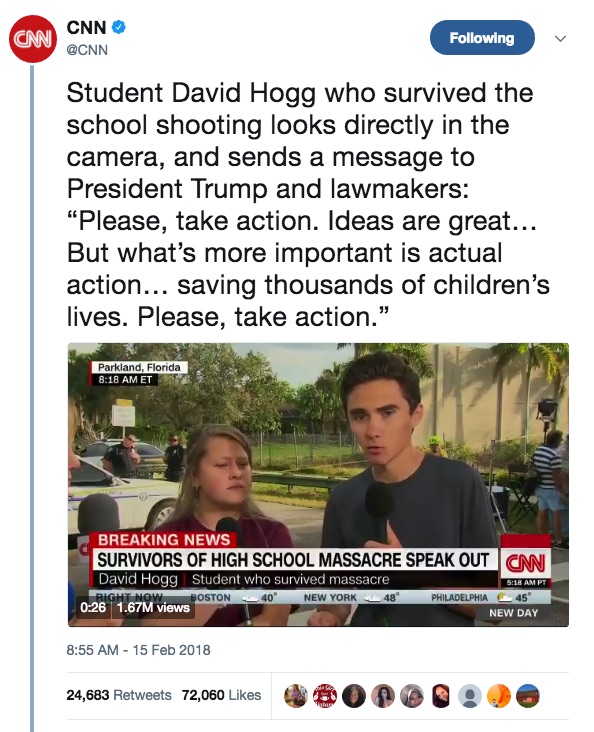View the 24,683 Retweets list
594x732 pixels.
(119, 695)
